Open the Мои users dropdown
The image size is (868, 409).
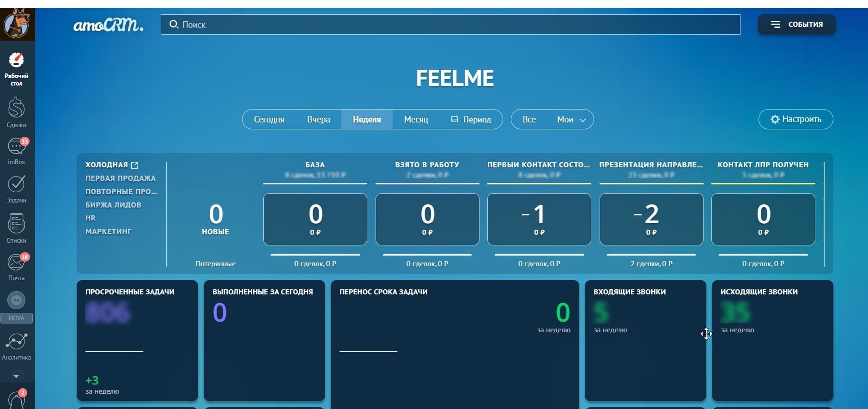pyautogui.click(x=571, y=119)
